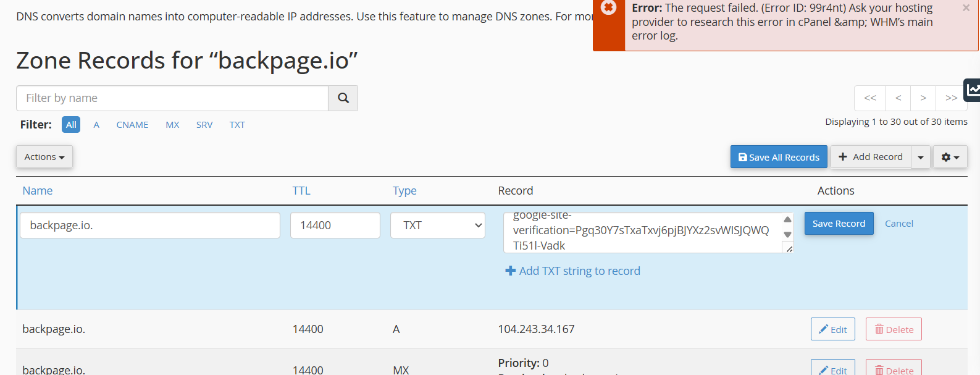Click the Add Record button
This screenshot has height=375, width=980.
pyautogui.click(x=871, y=157)
